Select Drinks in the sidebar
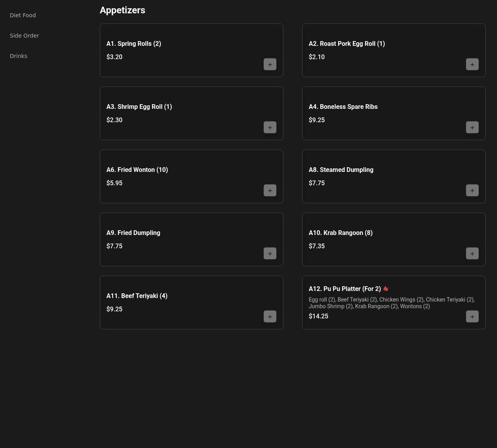 pyautogui.click(x=18, y=56)
